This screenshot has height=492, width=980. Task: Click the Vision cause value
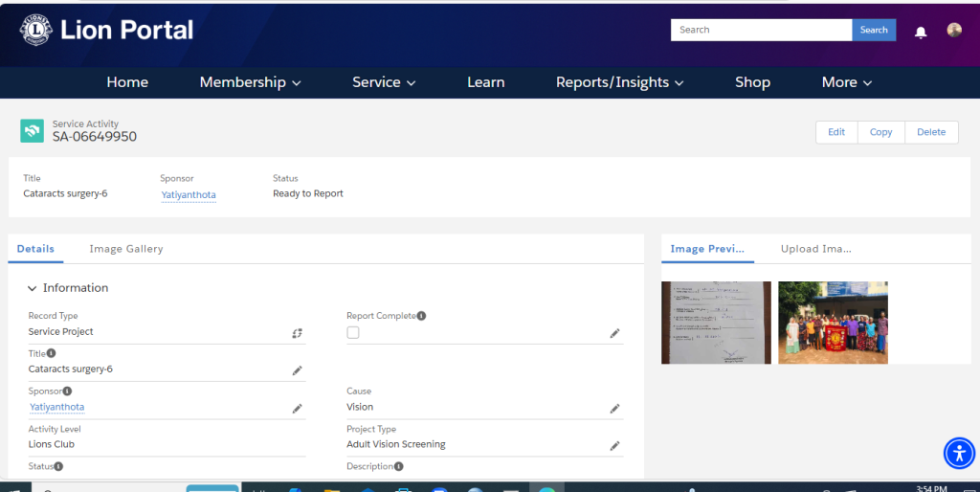click(360, 407)
